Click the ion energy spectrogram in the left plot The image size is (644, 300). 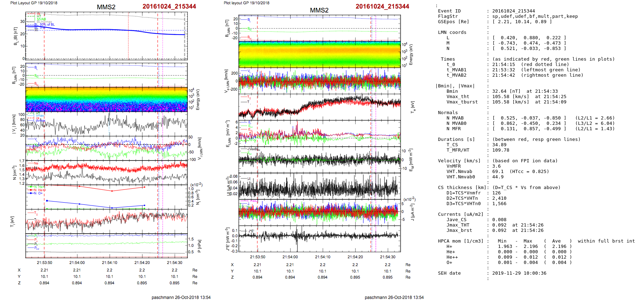tap(106, 99)
